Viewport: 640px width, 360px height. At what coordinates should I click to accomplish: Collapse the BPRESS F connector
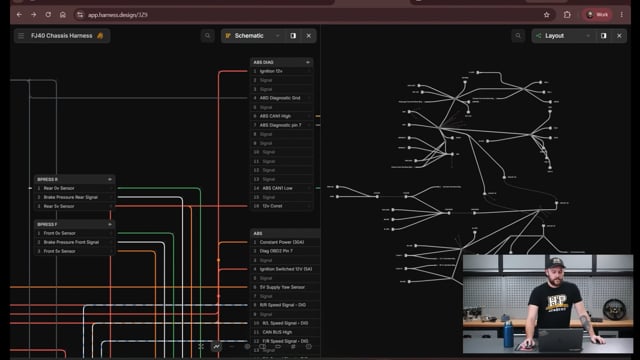(110, 224)
